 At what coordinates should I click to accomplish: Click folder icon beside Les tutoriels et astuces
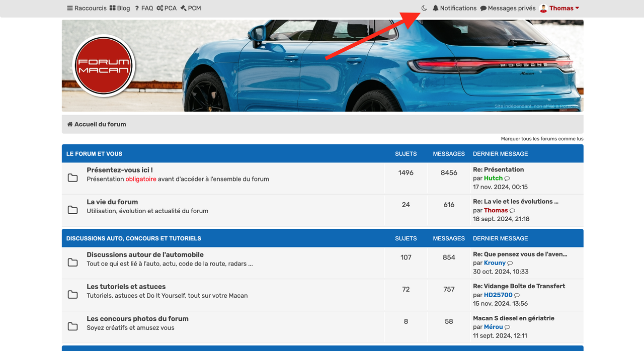pos(73,295)
